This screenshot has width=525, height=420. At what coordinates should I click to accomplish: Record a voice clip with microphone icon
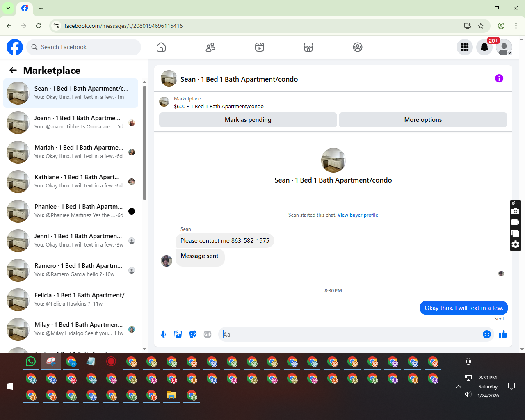click(163, 334)
